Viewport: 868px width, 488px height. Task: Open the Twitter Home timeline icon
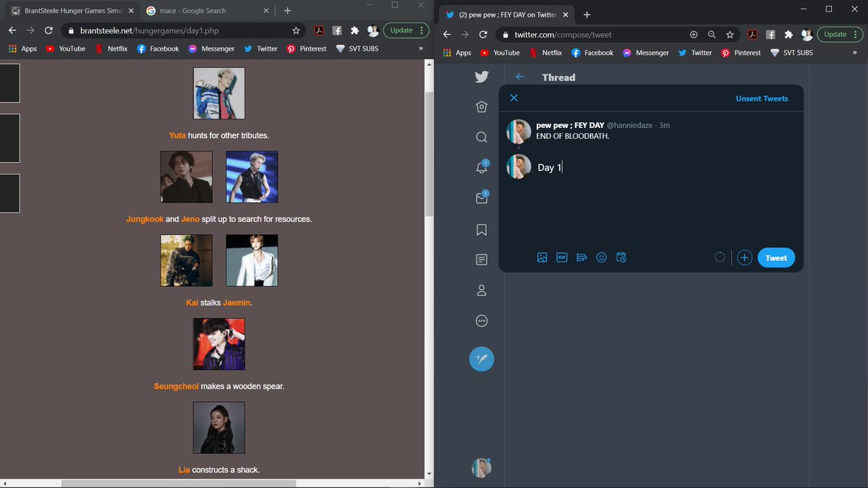pos(482,107)
